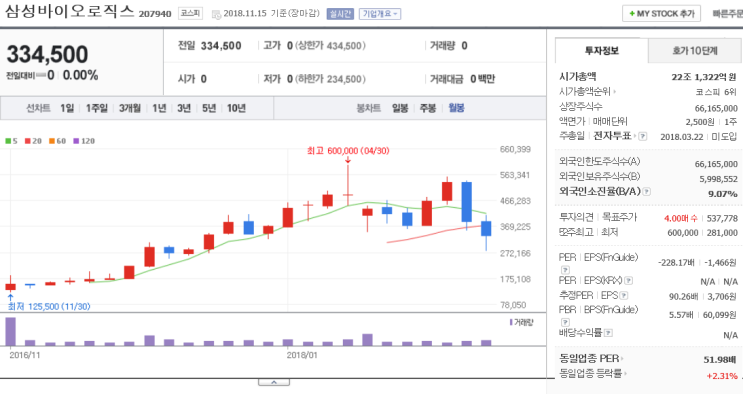Click the calendar icon beside 2018.11.15
This screenshot has width=743, height=394.
point(216,15)
